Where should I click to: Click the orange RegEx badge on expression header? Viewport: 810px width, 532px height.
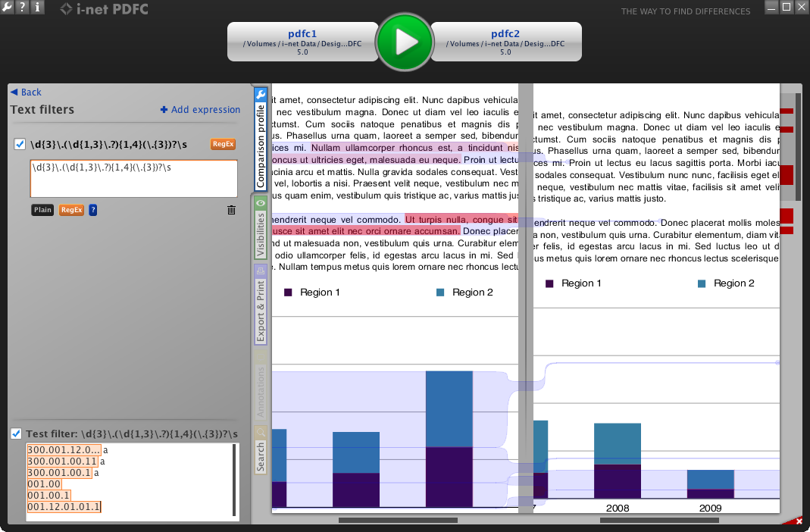click(x=224, y=144)
